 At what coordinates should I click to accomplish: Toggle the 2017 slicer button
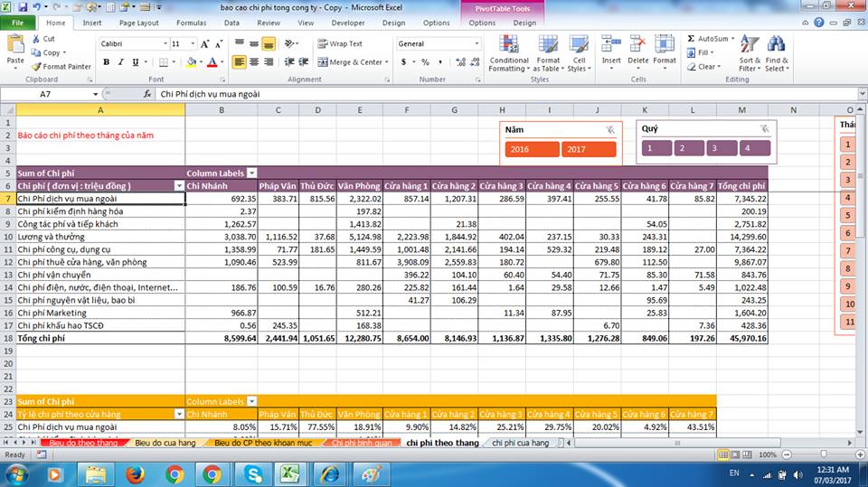(589, 149)
